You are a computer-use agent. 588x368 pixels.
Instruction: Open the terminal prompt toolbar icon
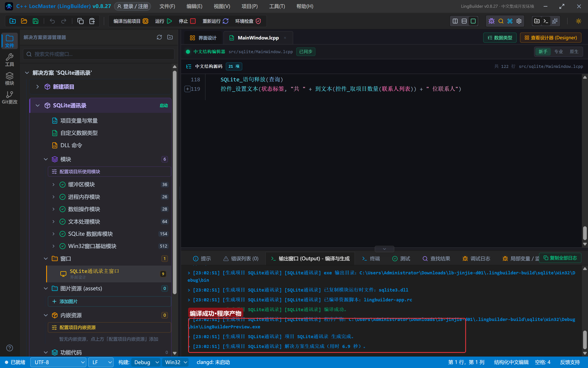pyautogui.click(x=546, y=21)
